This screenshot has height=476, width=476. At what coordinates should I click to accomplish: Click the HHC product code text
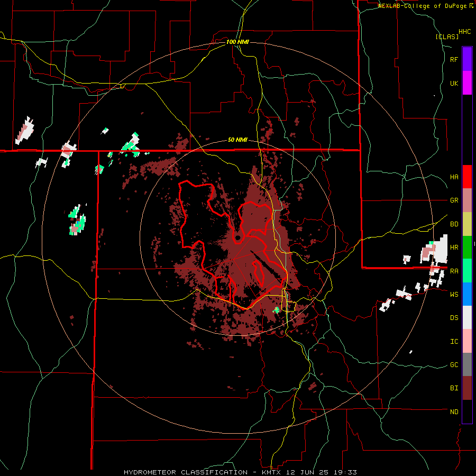pos(465,32)
